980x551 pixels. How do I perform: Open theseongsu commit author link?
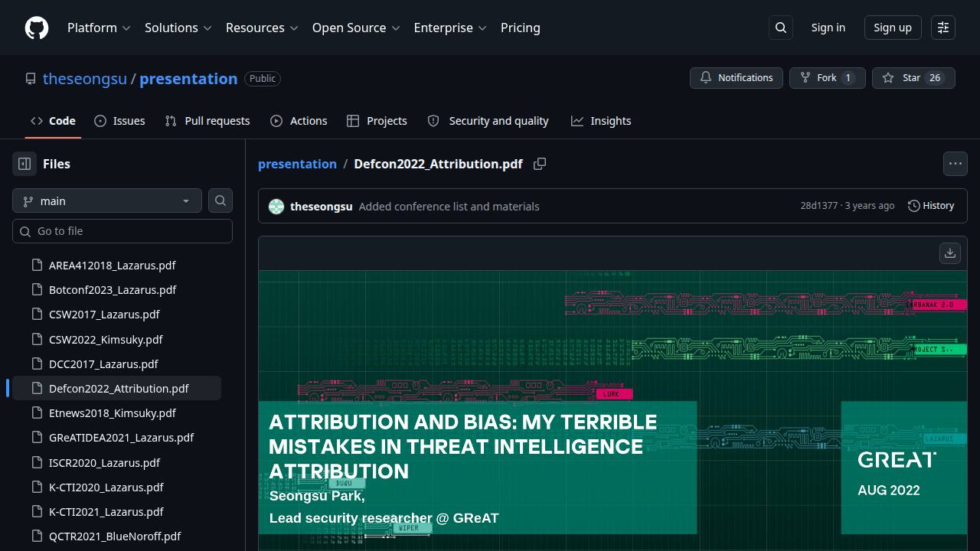(x=322, y=207)
